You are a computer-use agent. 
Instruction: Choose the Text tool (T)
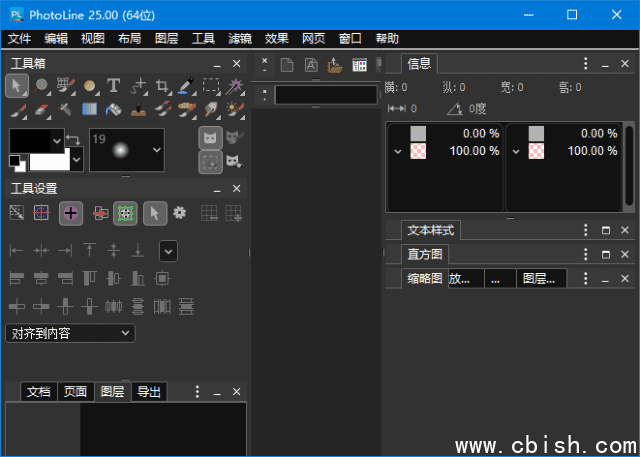point(113,86)
